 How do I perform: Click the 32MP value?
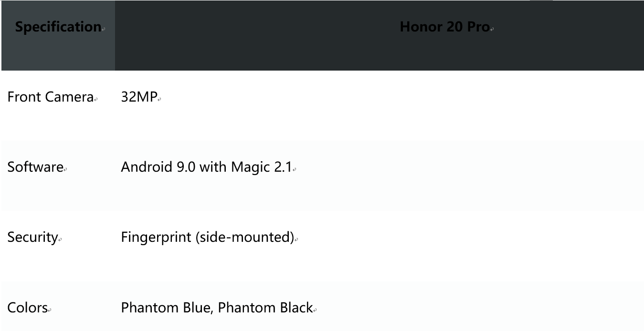tap(139, 97)
